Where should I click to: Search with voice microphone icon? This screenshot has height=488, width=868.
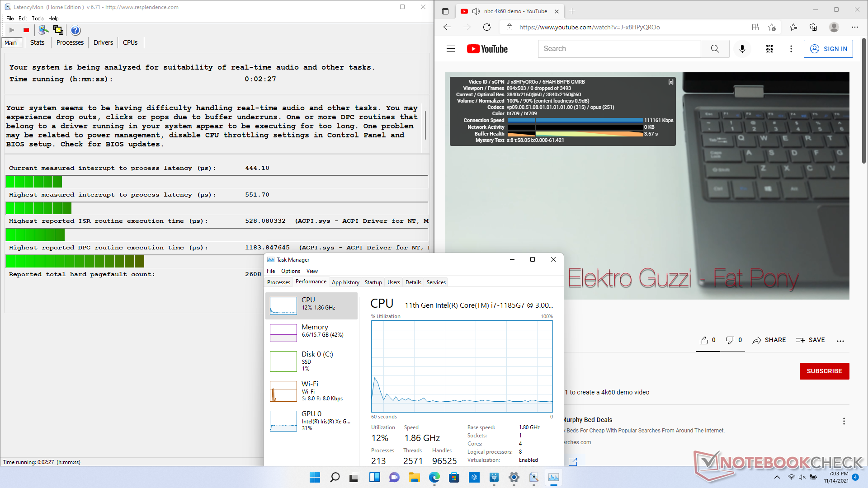coord(742,49)
